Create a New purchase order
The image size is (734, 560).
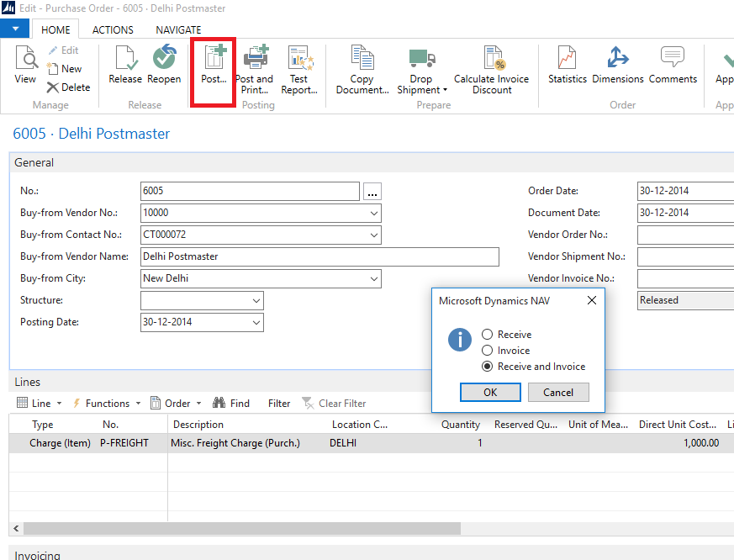[x=65, y=69]
